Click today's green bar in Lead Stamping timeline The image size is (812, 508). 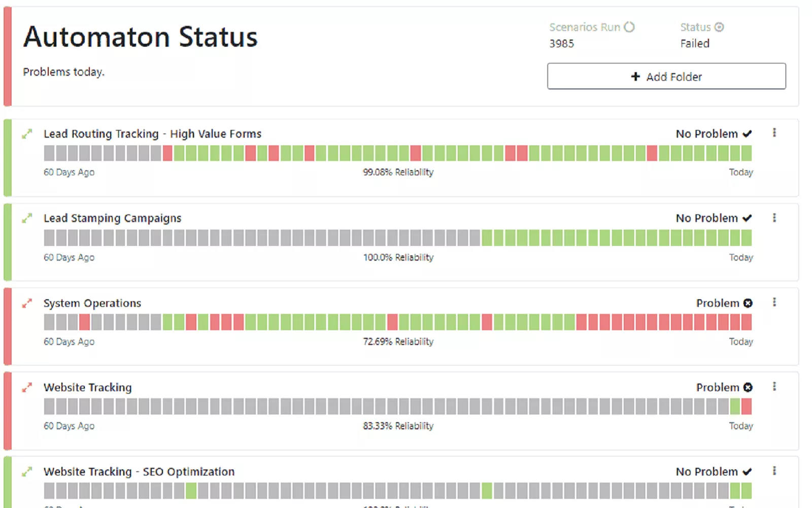click(746, 238)
